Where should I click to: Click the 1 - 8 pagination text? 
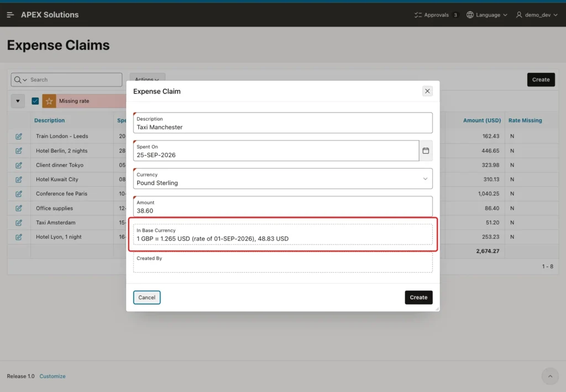point(547,266)
